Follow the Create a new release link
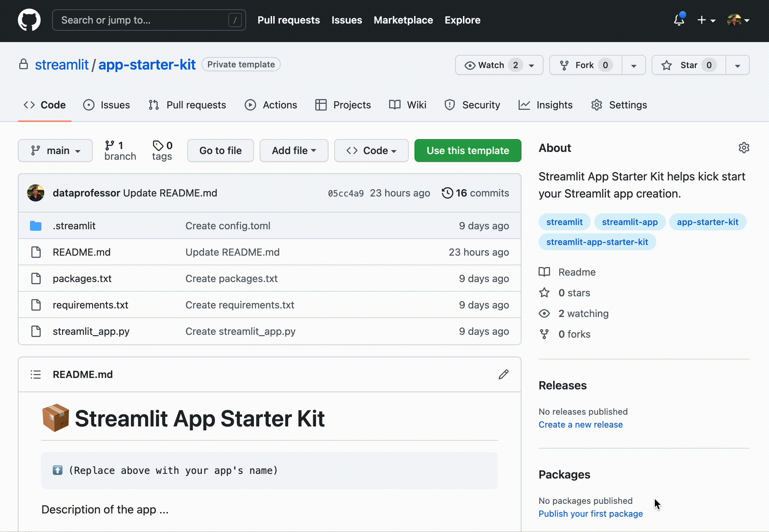Viewport: 769px width, 532px height. (581, 424)
